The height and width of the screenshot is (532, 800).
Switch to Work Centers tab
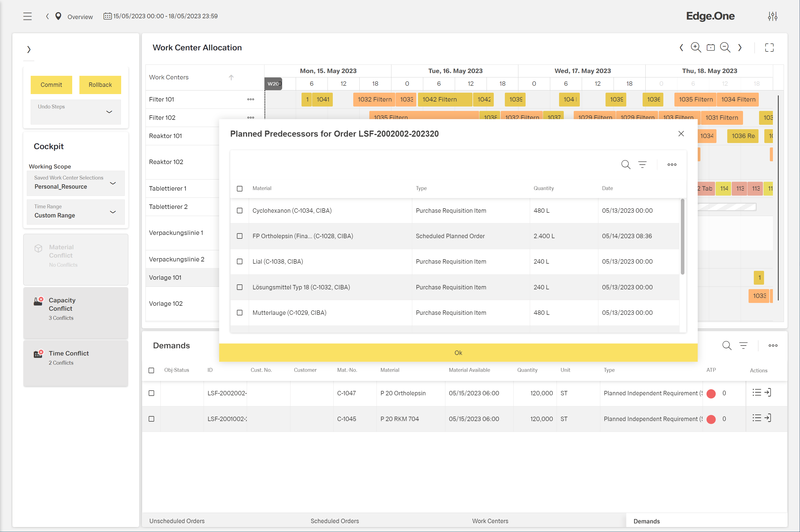click(490, 521)
